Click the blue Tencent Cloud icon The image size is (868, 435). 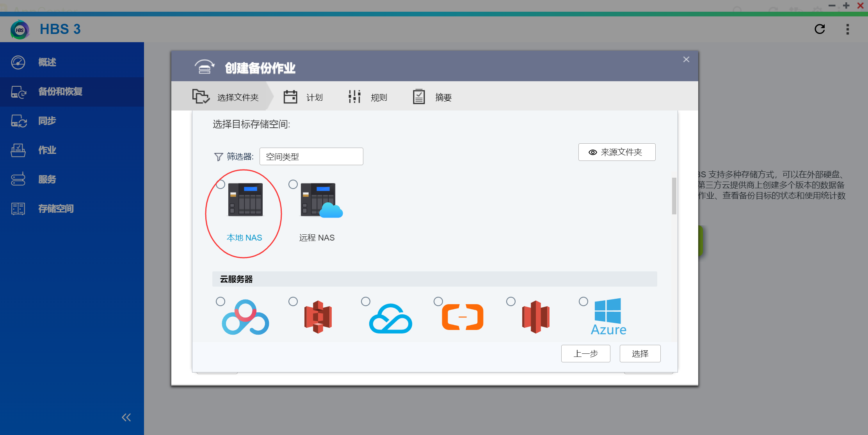pos(391,318)
